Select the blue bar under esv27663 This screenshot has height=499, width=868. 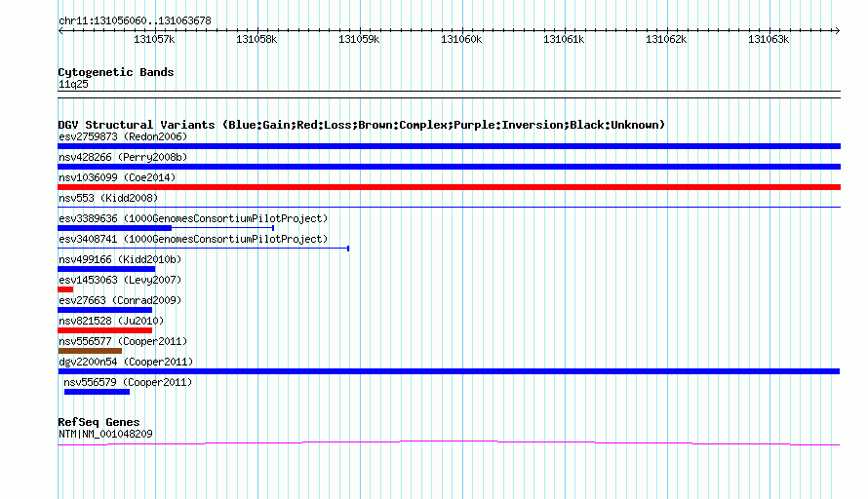(x=104, y=310)
